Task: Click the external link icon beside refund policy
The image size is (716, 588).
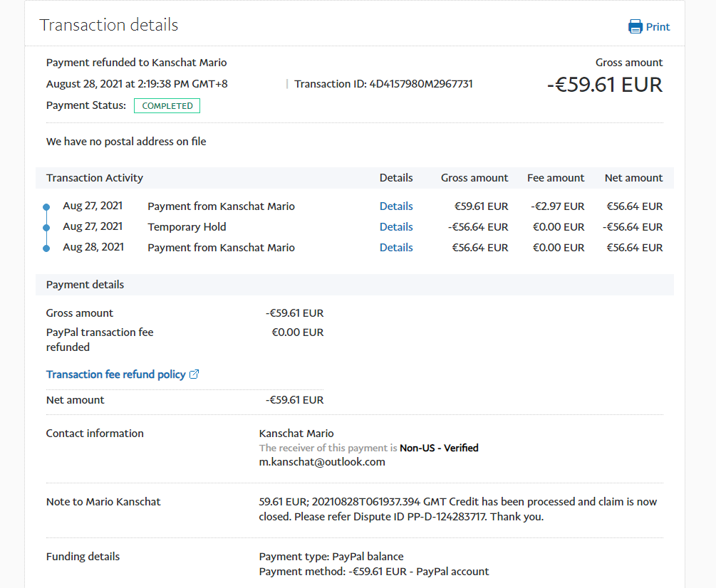Action: pos(194,374)
